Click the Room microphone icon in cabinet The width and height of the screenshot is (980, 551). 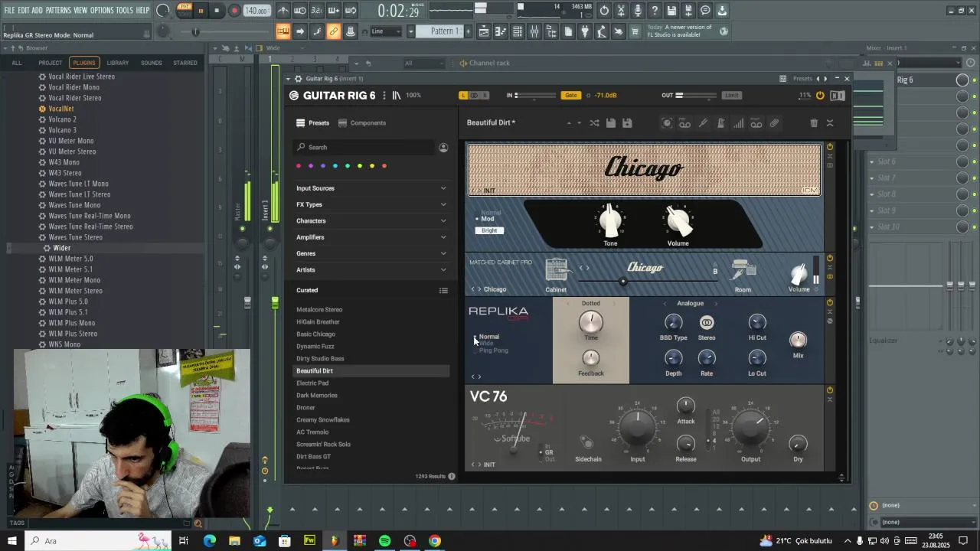(743, 270)
